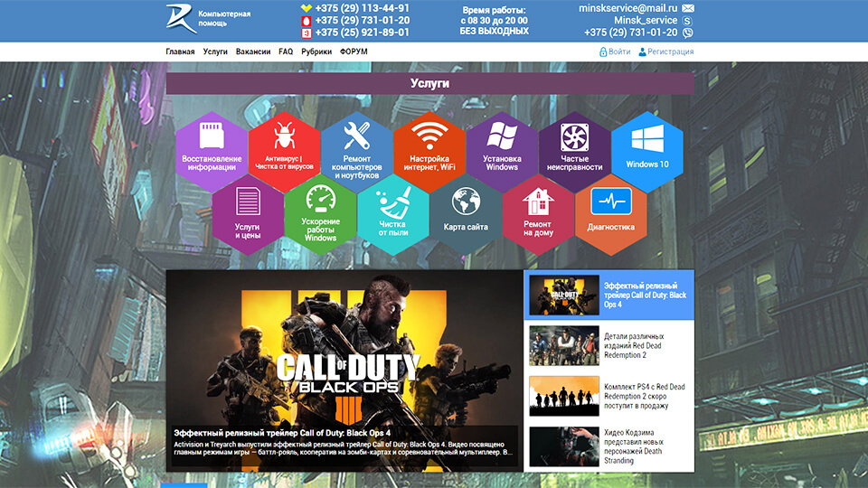868x488 pixels.
Task: Click the red operator icon beside 731-01-20
Action: pyautogui.click(x=307, y=21)
